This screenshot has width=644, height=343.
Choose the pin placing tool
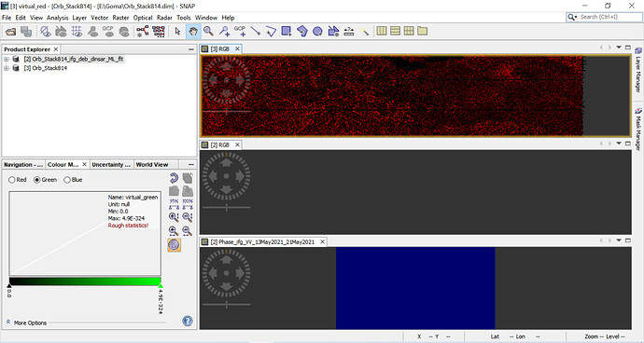[224, 32]
